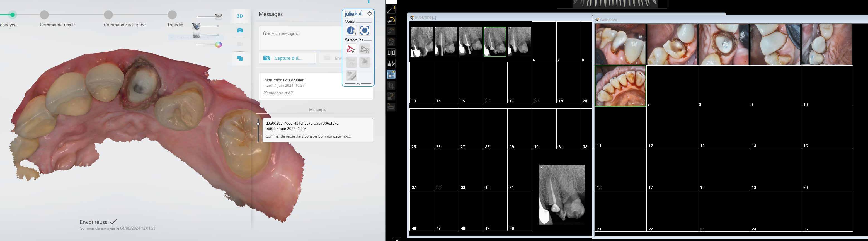The width and height of the screenshot is (868, 241).
Task: Adjust the upper jaw visibility slider
Action: pos(218,16)
